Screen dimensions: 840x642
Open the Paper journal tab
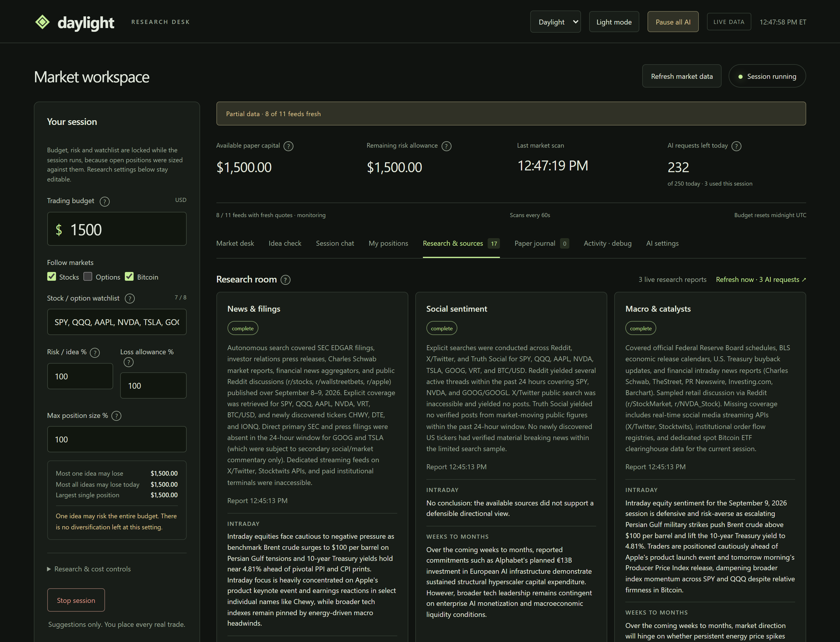[542, 243]
